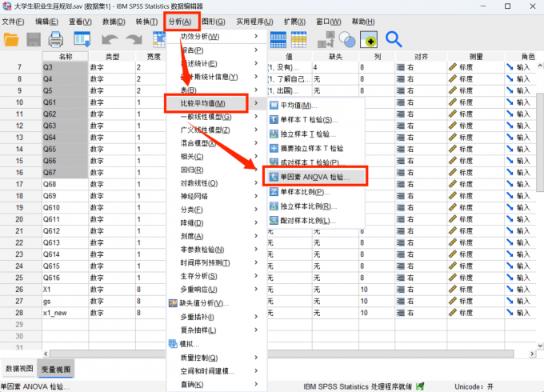Open the 文件(F) menu
The width and height of the screenshot is (544, 392).
point(13,22)
